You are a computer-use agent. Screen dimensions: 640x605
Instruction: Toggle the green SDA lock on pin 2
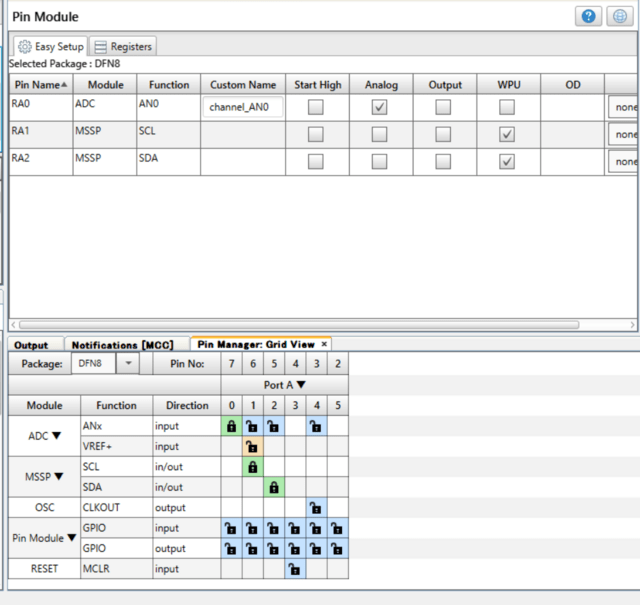(x=273, y=487)
